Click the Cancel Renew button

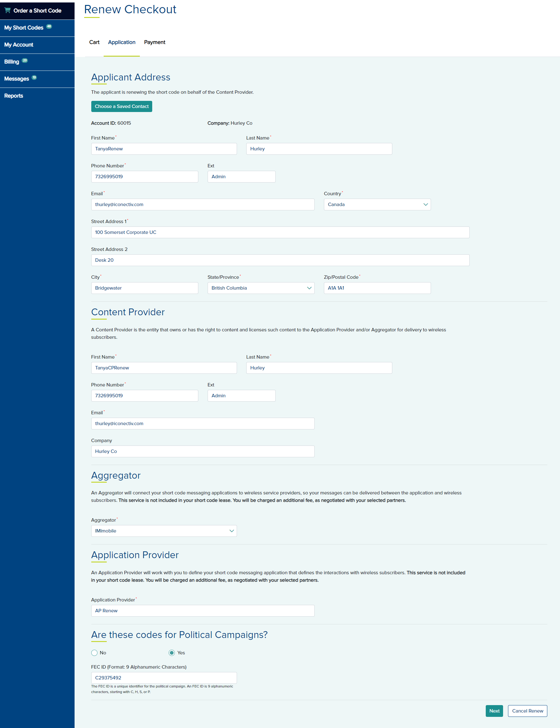pyautogui.click(x=527, y=711)
